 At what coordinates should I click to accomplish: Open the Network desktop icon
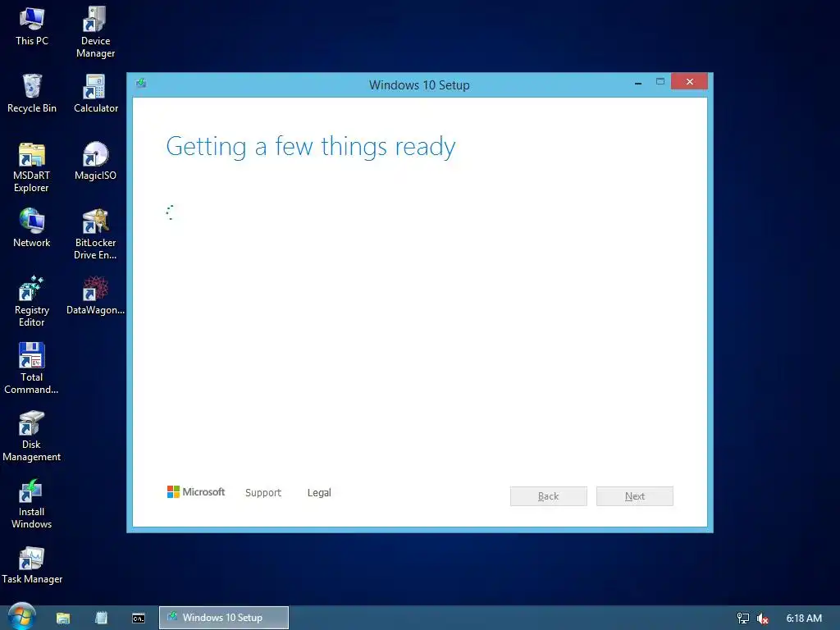point(32,228)
